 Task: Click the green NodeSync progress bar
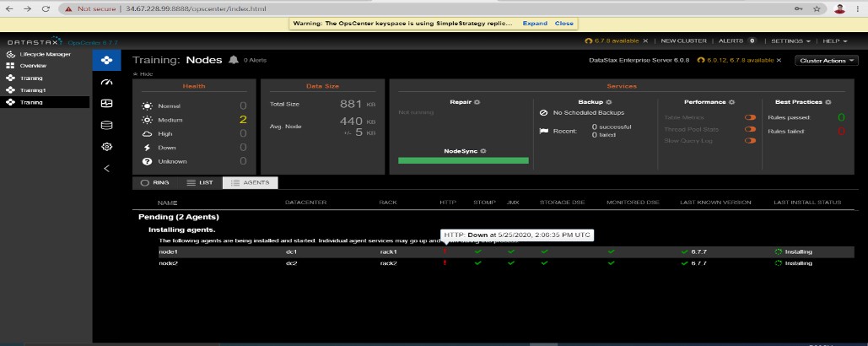tap(463, 160)
